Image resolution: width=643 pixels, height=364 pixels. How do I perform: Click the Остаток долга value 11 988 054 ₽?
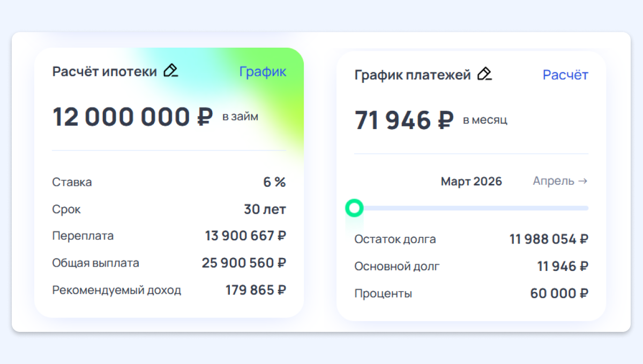549,239
